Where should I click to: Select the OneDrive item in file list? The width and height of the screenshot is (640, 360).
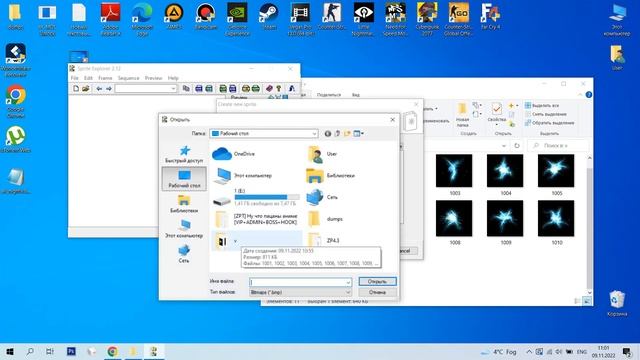234,154
